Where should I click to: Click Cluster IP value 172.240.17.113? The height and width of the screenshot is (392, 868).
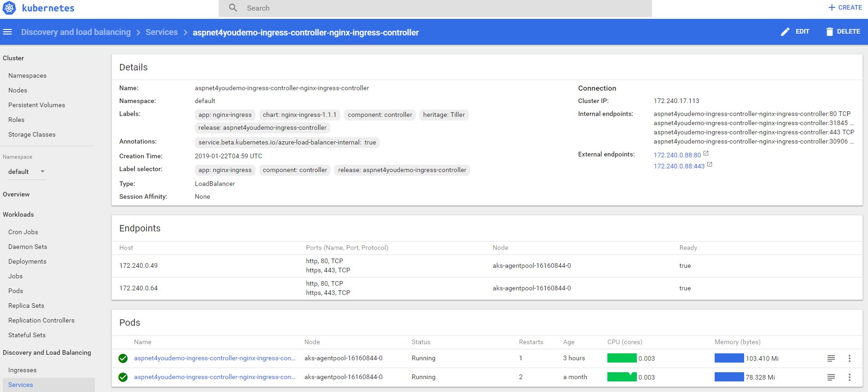click(x=676, y=101)
